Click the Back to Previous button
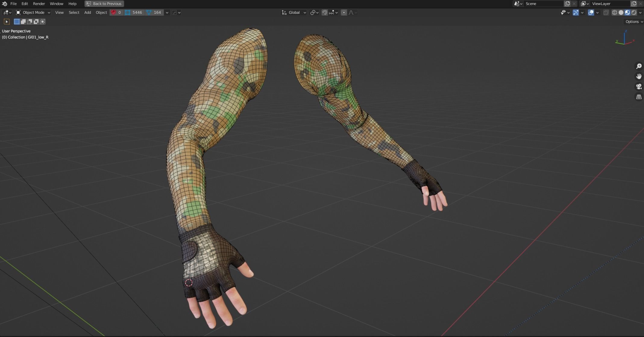The height and width of the screenshot is (337, 644). (104, 4)
